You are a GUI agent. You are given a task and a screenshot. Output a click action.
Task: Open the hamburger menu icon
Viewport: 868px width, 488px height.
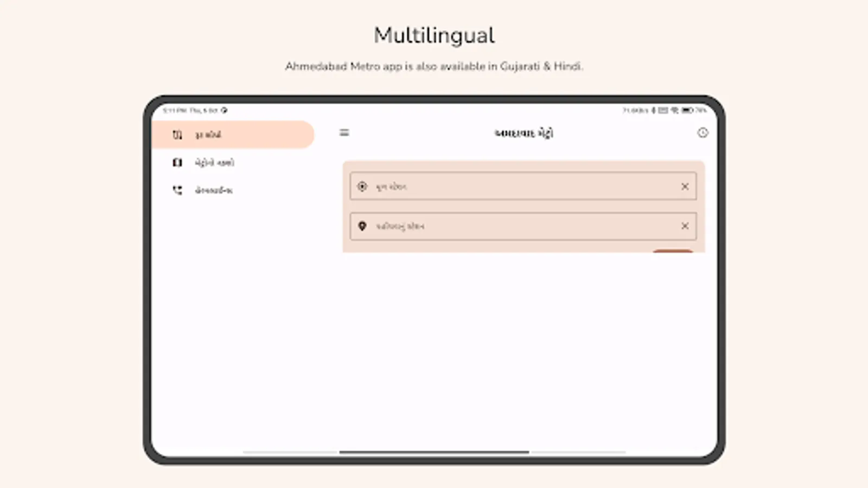click(x=344, y=132)
